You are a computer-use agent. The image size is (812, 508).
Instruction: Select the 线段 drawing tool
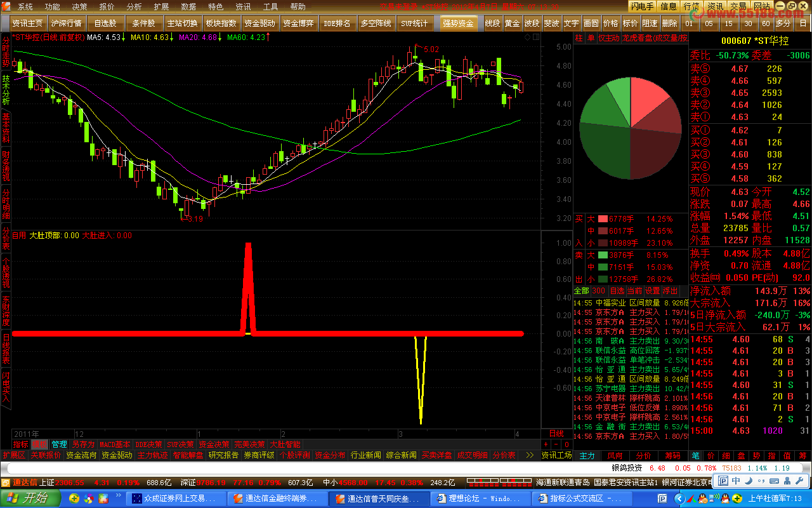[x=492, y=23]
